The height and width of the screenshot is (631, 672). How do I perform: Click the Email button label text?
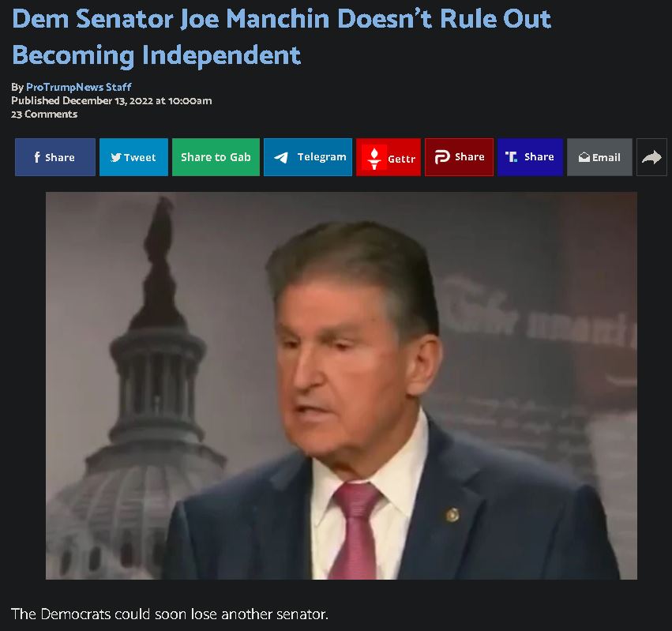coord(606,157)
